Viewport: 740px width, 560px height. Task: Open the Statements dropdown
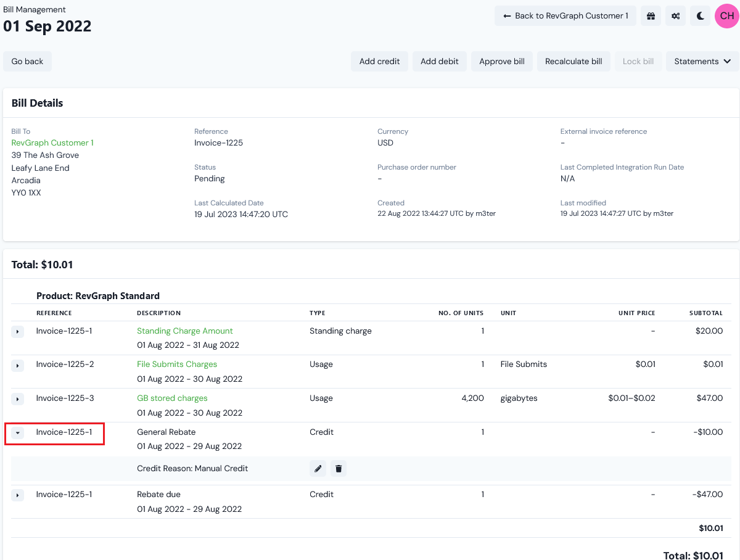[702, 62]
